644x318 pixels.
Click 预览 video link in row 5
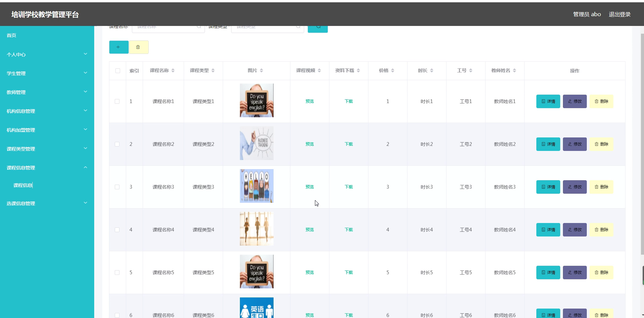point(310,273)
